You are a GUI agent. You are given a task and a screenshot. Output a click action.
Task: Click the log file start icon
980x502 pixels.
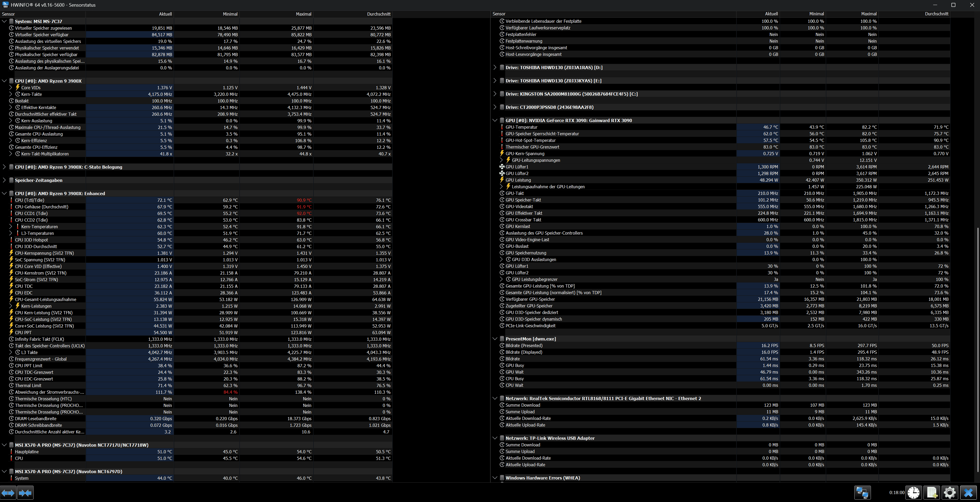click(932, 492)
